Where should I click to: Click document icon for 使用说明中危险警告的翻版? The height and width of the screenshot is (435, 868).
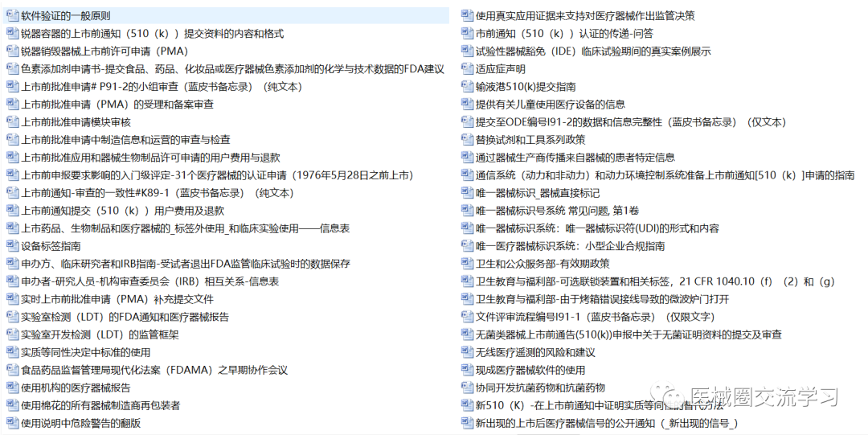point(12,424)
